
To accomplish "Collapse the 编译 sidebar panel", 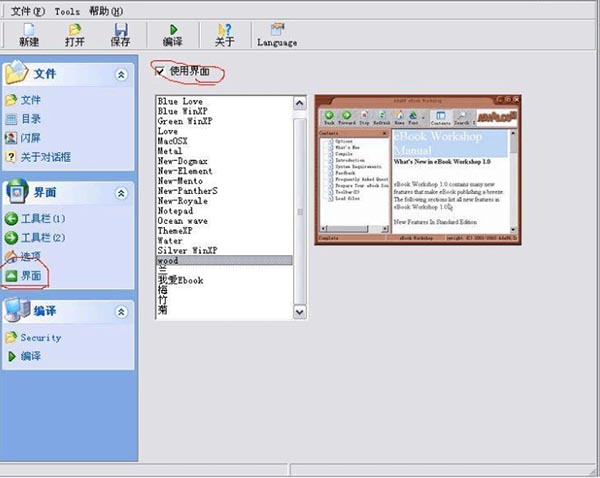I will (121, 310).
